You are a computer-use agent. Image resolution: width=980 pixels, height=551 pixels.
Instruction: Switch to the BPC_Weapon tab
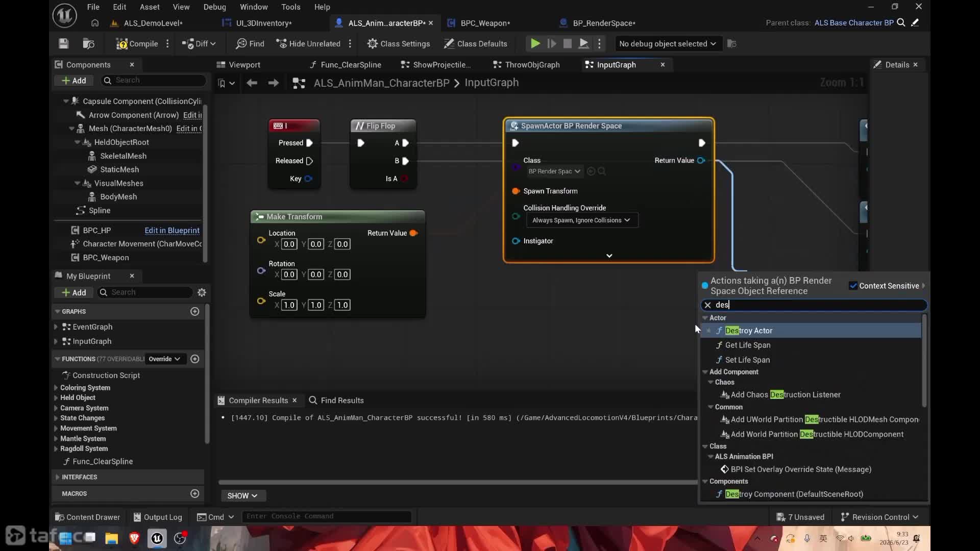(x=485, y=23)
